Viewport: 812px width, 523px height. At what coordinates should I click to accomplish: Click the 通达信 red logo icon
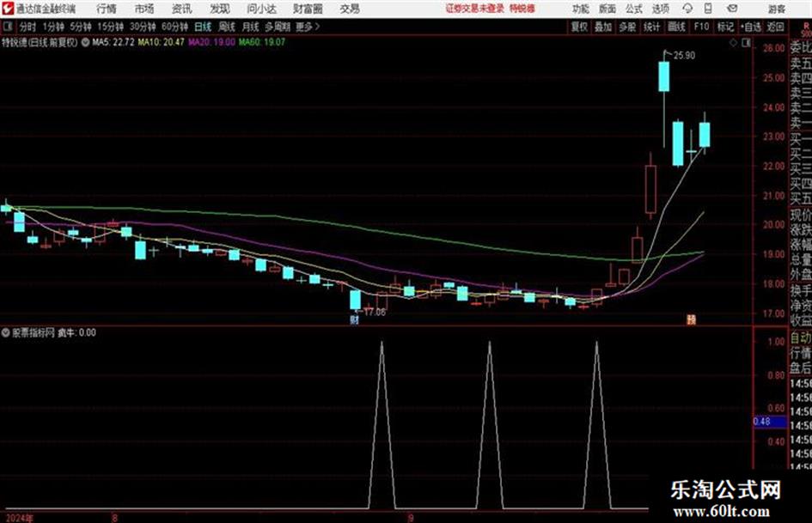8,9
